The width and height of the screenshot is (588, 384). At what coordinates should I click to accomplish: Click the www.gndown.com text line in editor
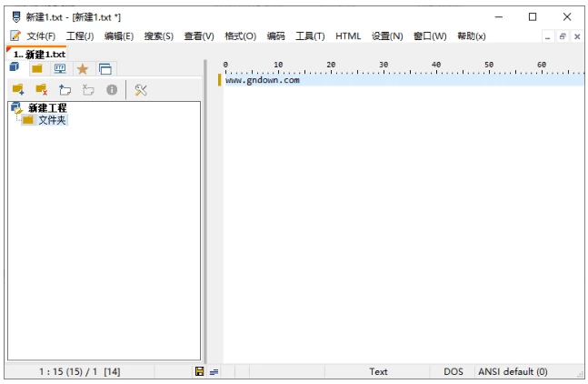[263, 80]
